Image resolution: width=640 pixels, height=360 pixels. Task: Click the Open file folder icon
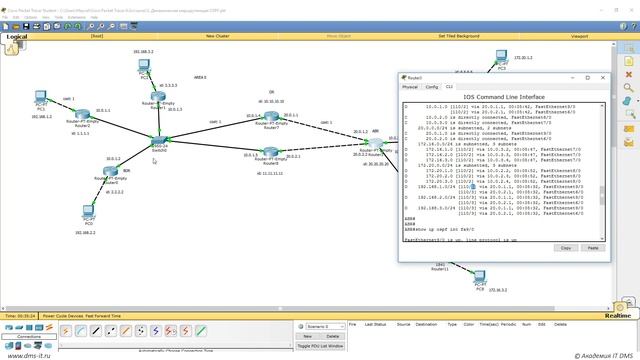16,27
